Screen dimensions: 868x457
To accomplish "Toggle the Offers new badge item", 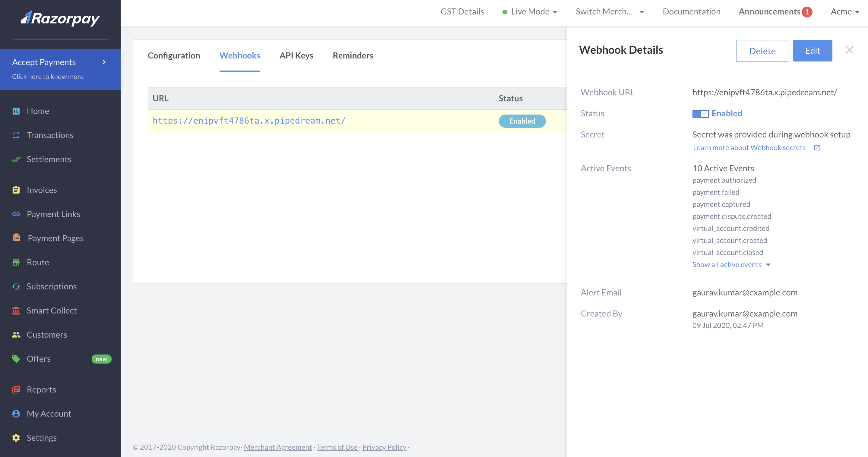I will point(101,359).
